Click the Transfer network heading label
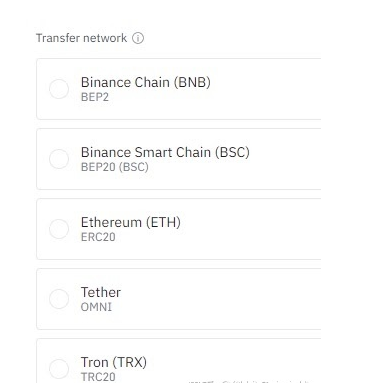 [81, 38]
